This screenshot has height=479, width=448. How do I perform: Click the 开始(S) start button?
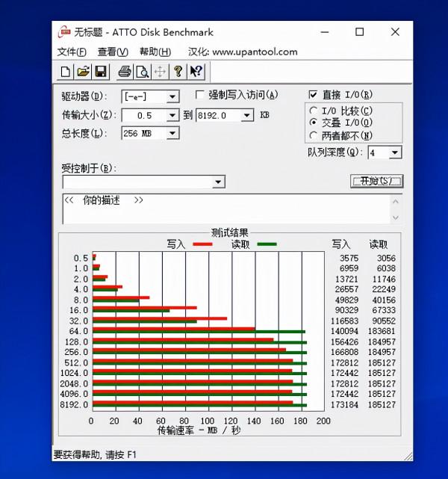376,181
